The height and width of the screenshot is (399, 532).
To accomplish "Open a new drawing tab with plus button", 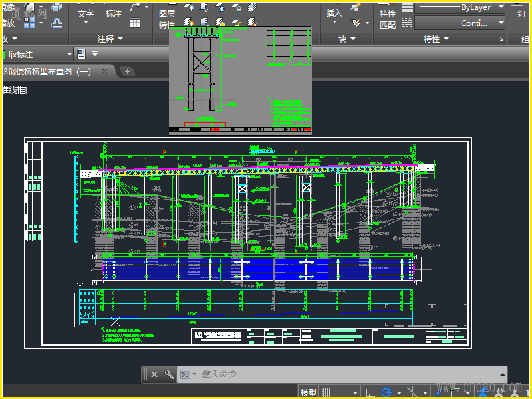I will click(128, 72).
